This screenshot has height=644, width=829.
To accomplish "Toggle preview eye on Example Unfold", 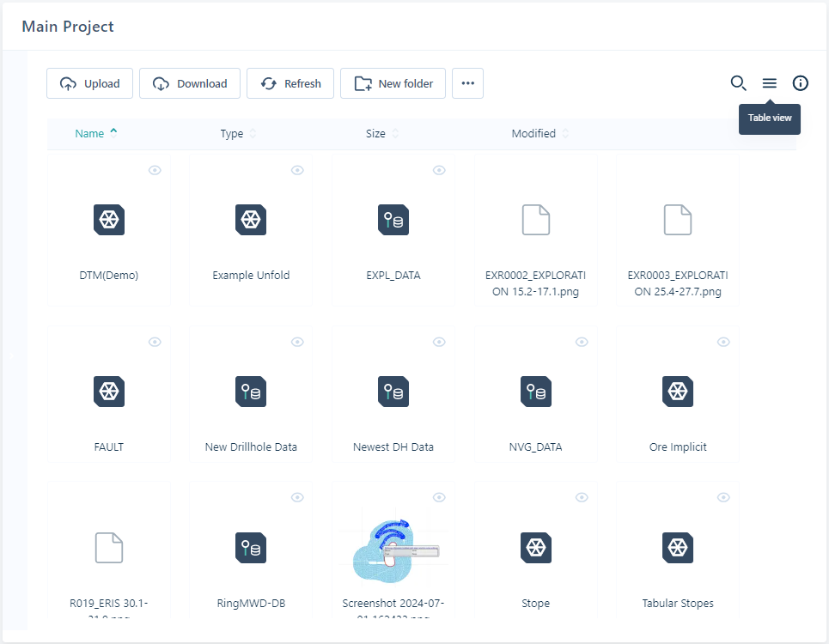I will (x=297, y=170).
